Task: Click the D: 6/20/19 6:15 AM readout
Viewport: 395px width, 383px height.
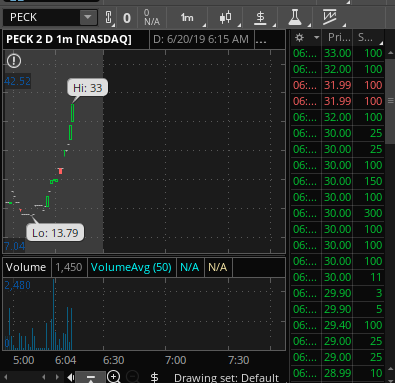Action: pos(201,39)
